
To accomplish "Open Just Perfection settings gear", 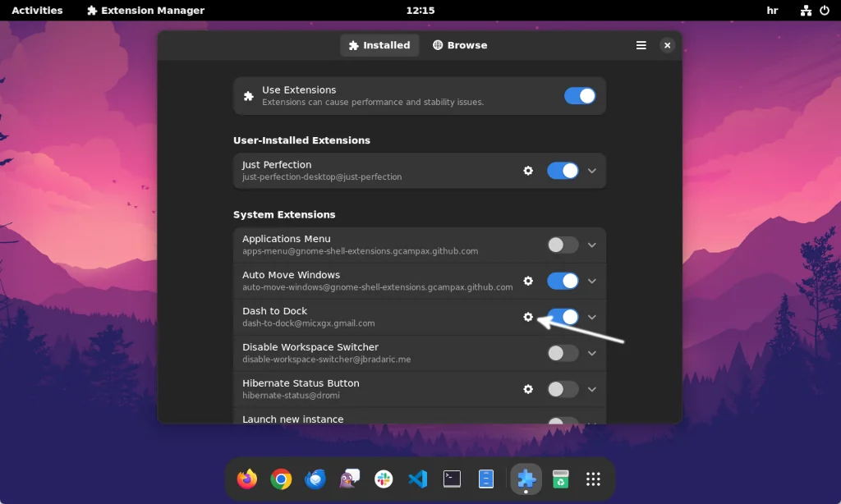I will (528, 171).
